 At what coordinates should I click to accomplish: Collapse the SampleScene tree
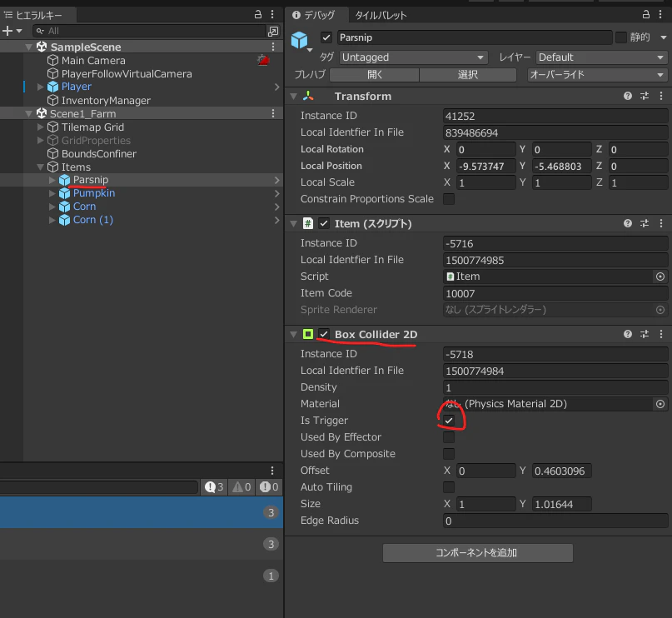point(29,47)
